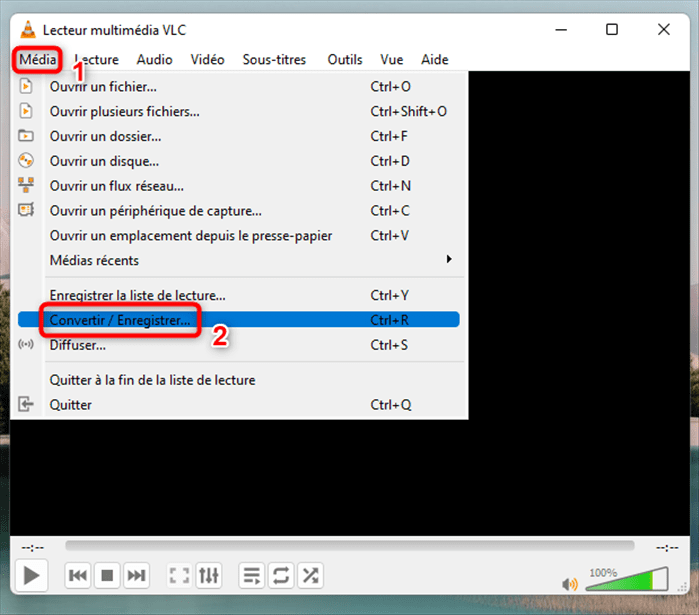Click the disc icon beside Ouvrir un disque
Image resolution: width=699 pixels, height=615 pixels.
coord(26,160)
